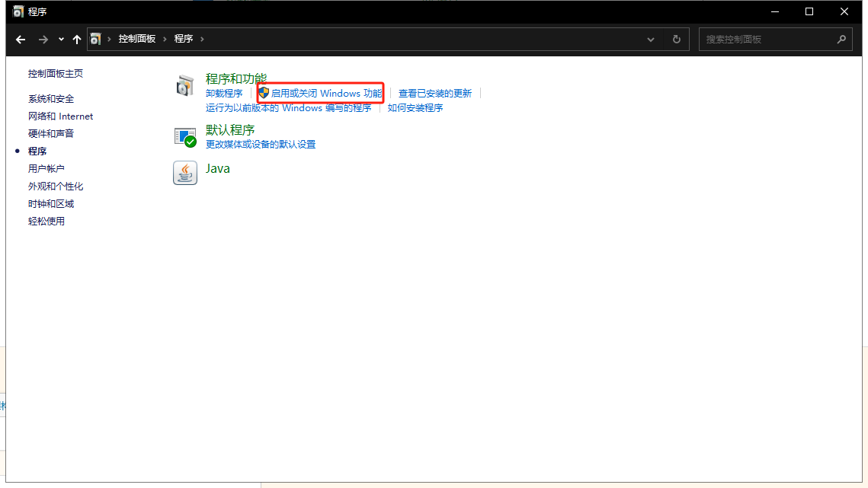
Task: Open 时钟和区域 category
Action: click(51, 204)
